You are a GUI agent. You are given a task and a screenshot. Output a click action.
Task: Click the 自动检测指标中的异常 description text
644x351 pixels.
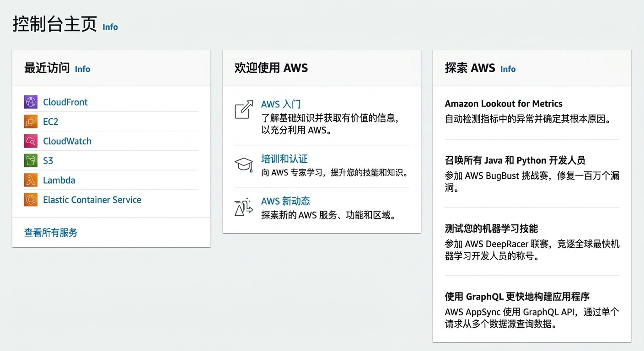(528, 119)
